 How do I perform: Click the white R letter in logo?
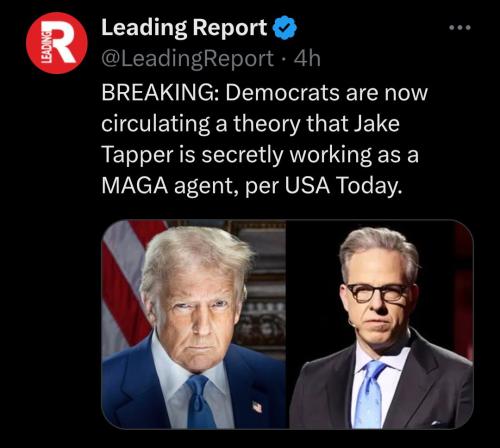point(63,42)
